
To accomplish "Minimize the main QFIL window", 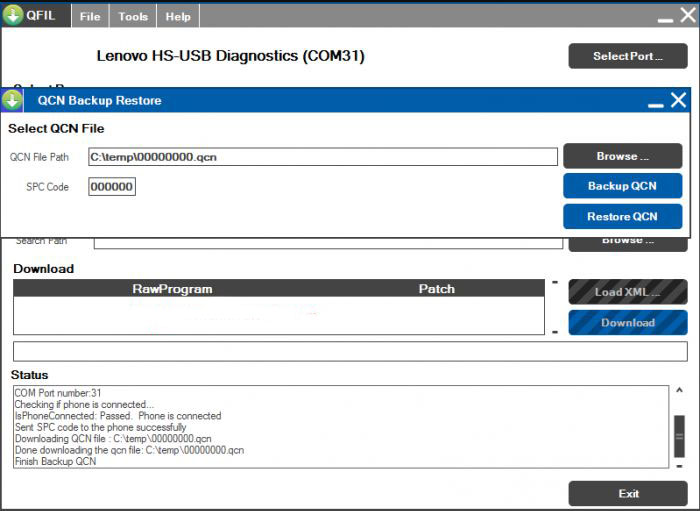I will click(665, 20).
